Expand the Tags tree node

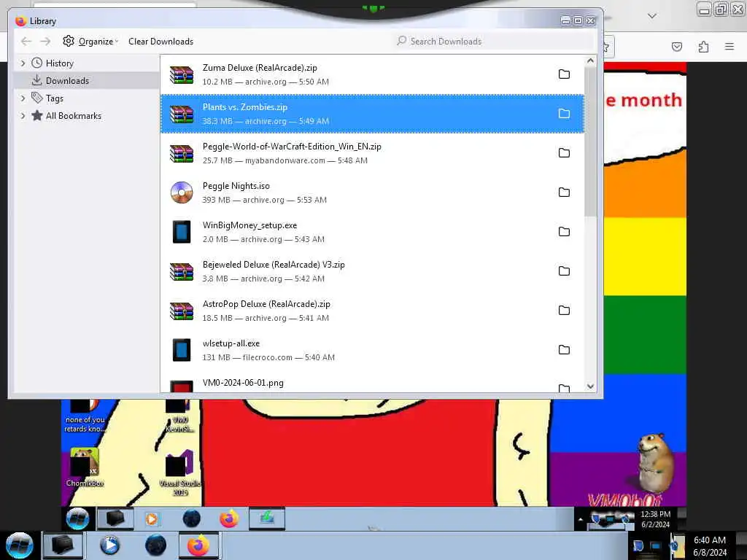point(23,98)
